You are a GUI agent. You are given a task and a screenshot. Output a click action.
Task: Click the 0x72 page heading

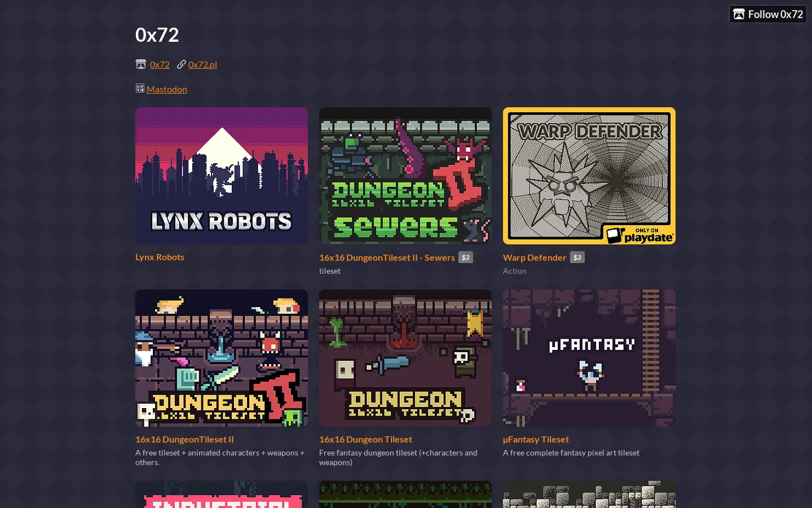coord(157,35)
